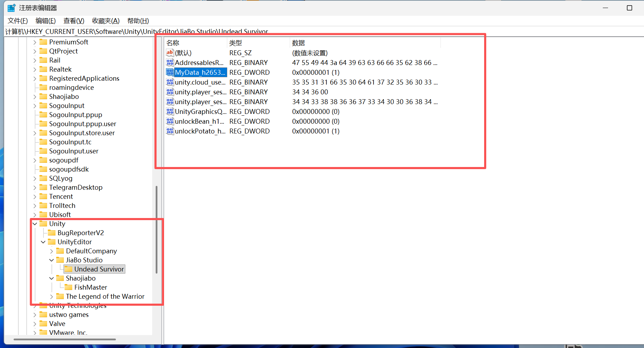Click the BugReporterV2 folder icon

52,233
